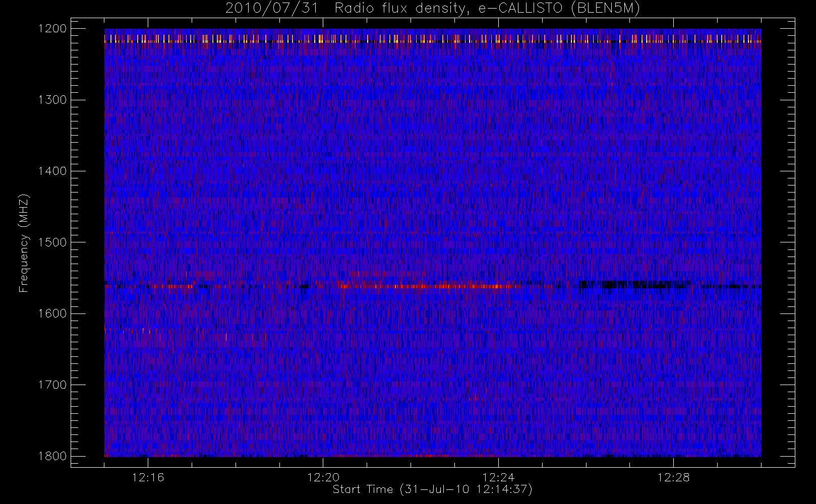Click the 1500 frequency tick label
This screenshot has height=504, width=816.
pos(52,242)
